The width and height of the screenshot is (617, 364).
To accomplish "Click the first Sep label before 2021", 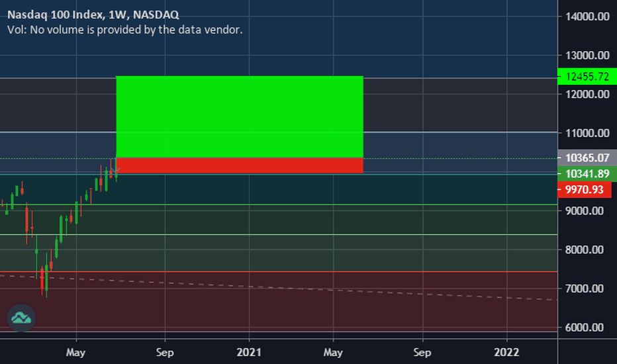I will [x=164, y=352].
